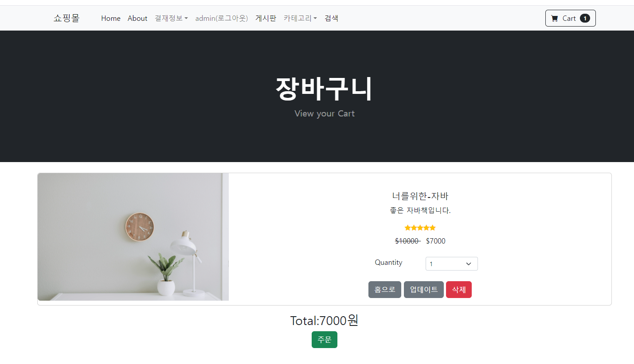Image resolution: width=634 pixels, height=364 pixels.
Task: Click the Cart button in the navbar
Action: click(570, 18)
